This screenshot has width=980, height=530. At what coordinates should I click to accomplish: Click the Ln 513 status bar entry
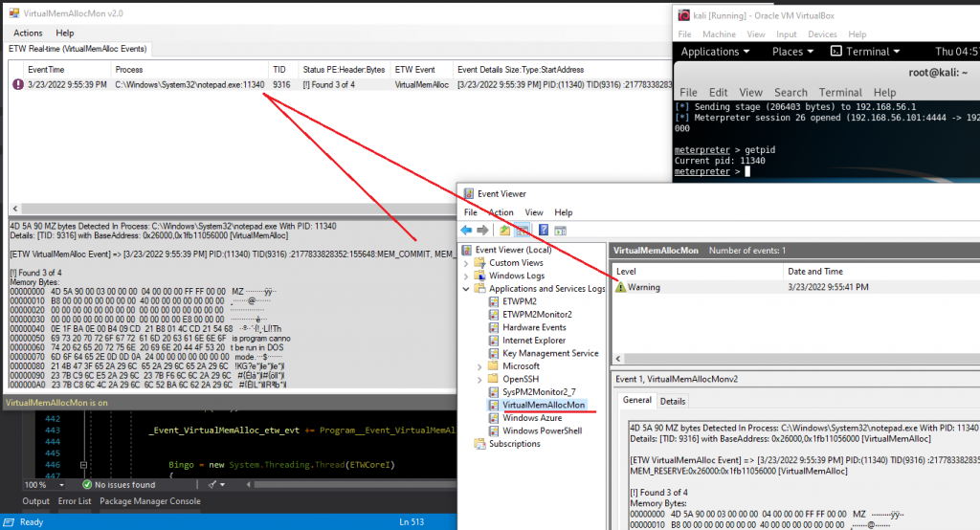click(412, 522)
